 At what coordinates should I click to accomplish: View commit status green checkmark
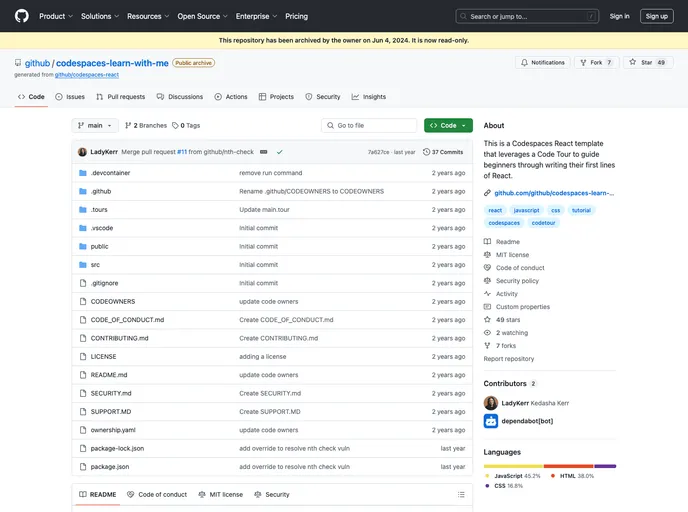[280, 152]
